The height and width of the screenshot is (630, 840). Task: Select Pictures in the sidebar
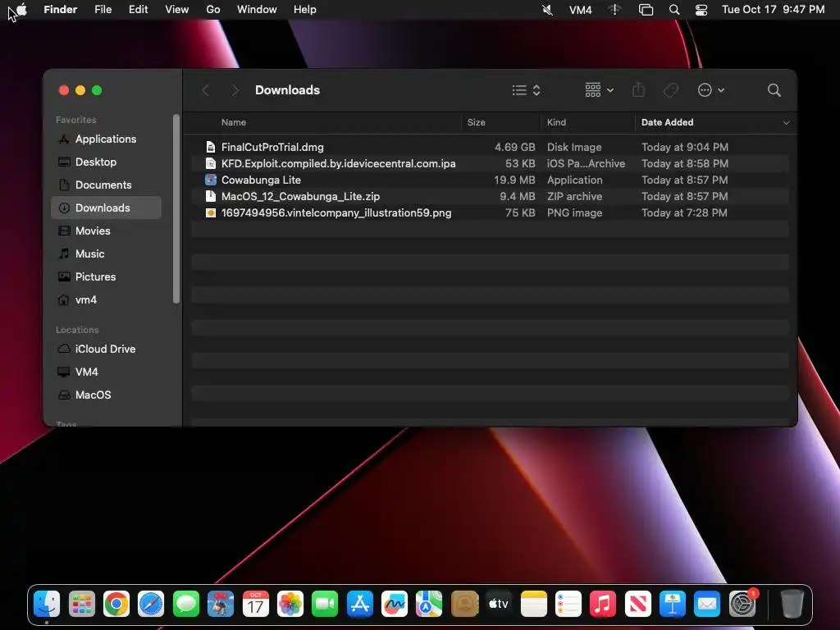(x=106, y=277)
